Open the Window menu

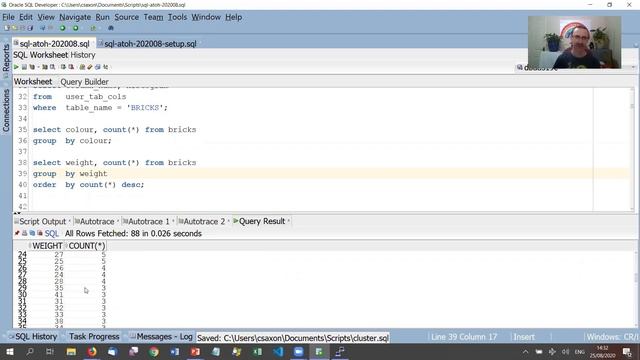click(206, 17)
